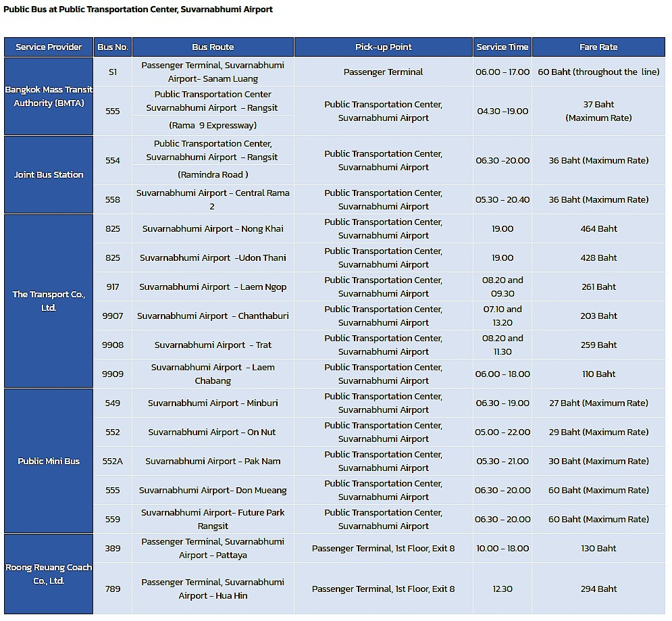Screen dimensions: 672x621
Task: Click bus number "9907"
Action: click(x=113, y=316)
